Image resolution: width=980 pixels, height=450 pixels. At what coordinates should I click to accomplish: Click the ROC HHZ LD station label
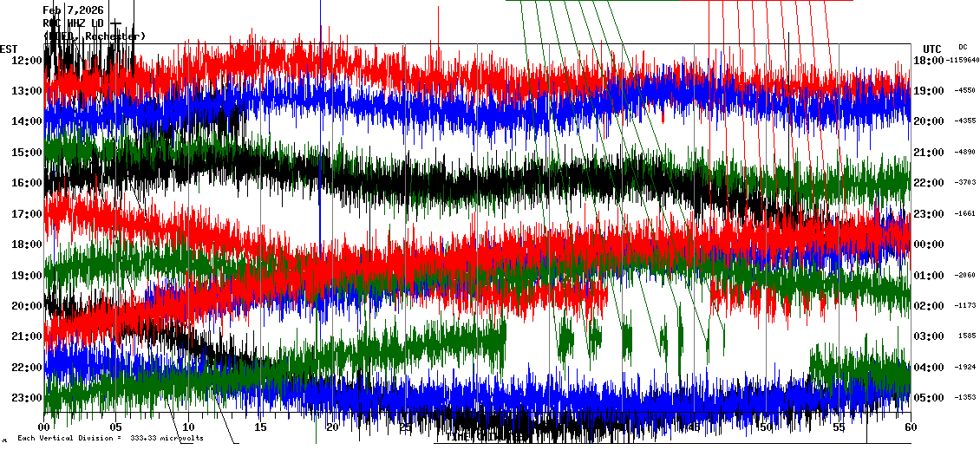pos(75,23)
